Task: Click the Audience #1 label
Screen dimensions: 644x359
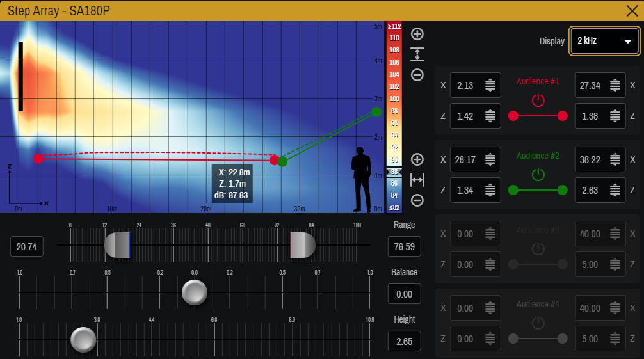Action: click(538, 81)
